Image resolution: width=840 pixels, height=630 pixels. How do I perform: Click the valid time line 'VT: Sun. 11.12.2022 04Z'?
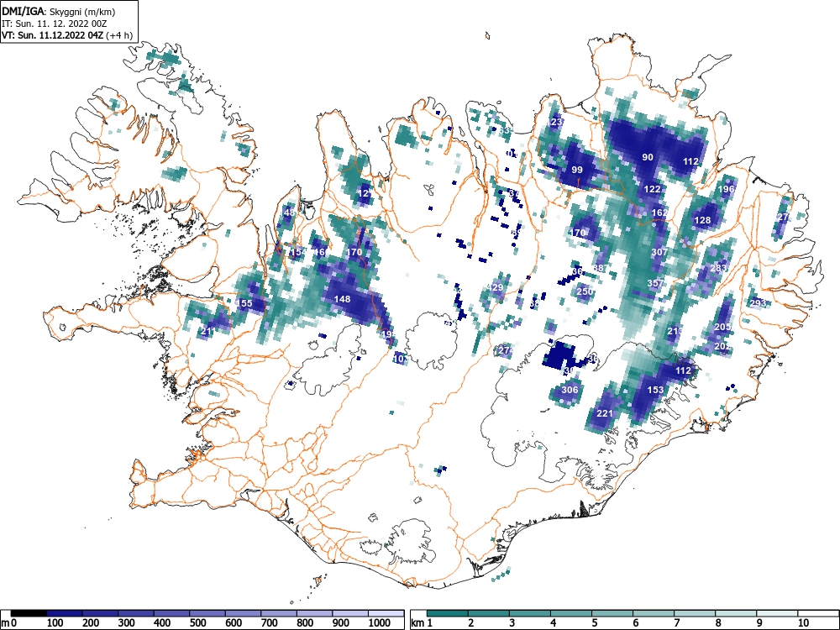pyautogui.click(x=53, y=35)
